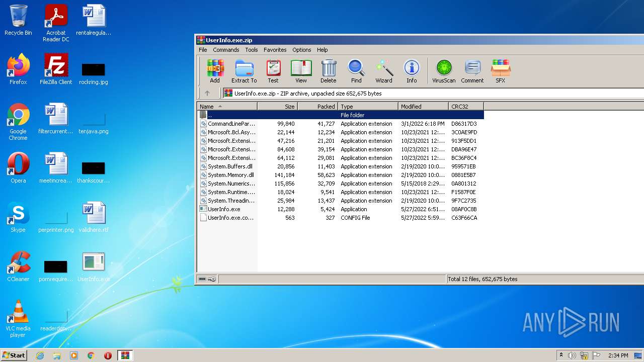This screenshot has width=644, height=362.
Task: Sort by the Type column header
Action: click(368, 106)
